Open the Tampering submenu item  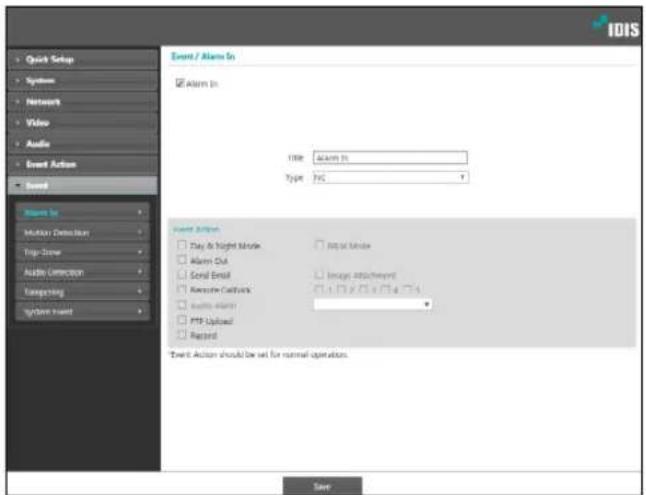82,292
